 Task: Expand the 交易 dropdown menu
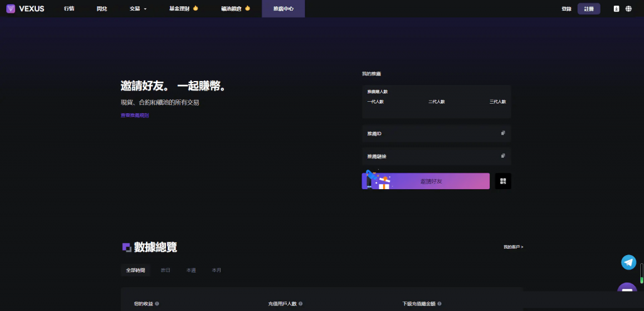(138, 9)
